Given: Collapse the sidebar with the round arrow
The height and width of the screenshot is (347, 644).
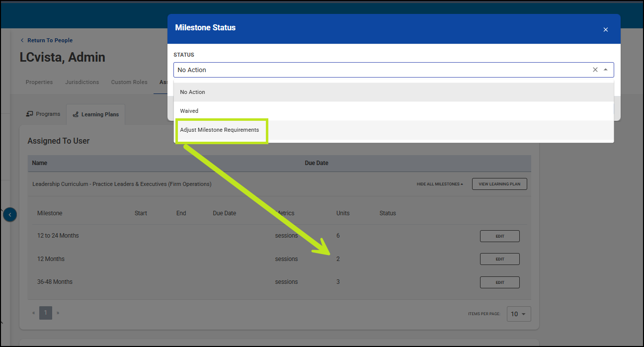Looking at the screenshot, I should [x=10, y=215].
